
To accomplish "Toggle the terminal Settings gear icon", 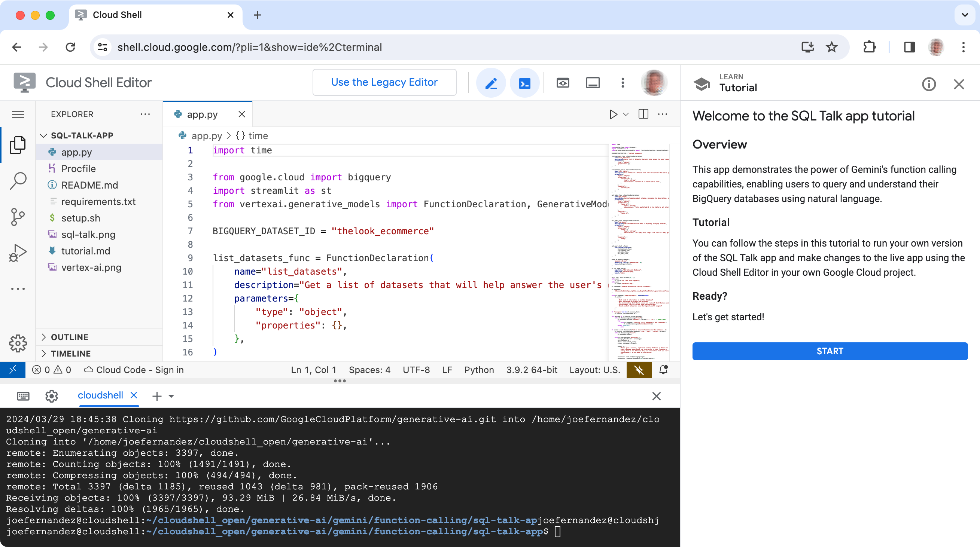I will (x=51, y=395).
